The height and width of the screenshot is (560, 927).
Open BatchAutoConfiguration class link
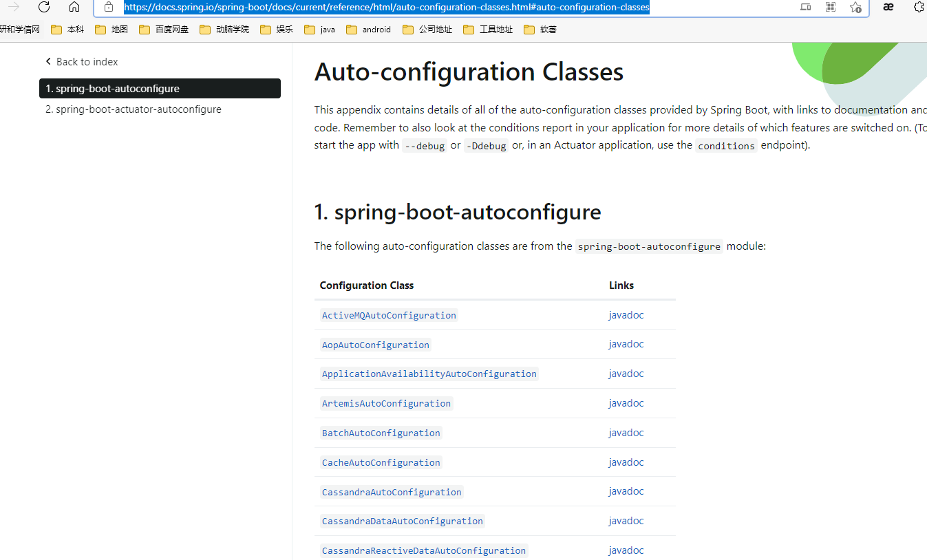[x=381, y=433]
